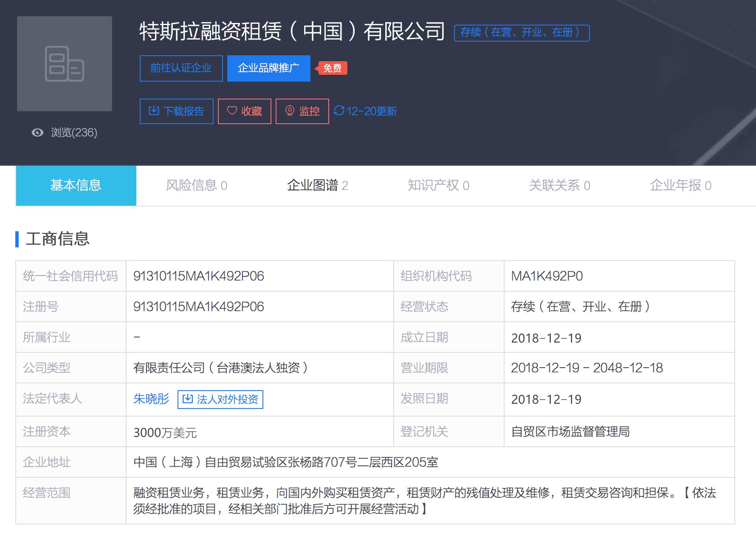Select the 基本信息 tab

click(76, 185)
